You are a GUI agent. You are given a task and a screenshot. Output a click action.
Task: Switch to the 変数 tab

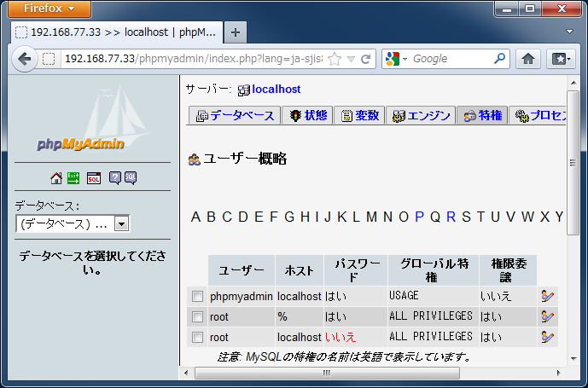(x=359, y=115)
